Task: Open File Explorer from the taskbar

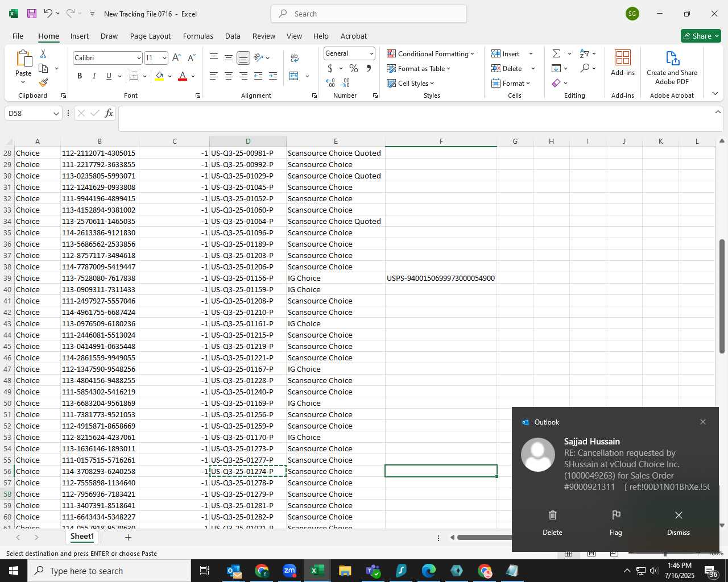Action: (x=345, y=571)
